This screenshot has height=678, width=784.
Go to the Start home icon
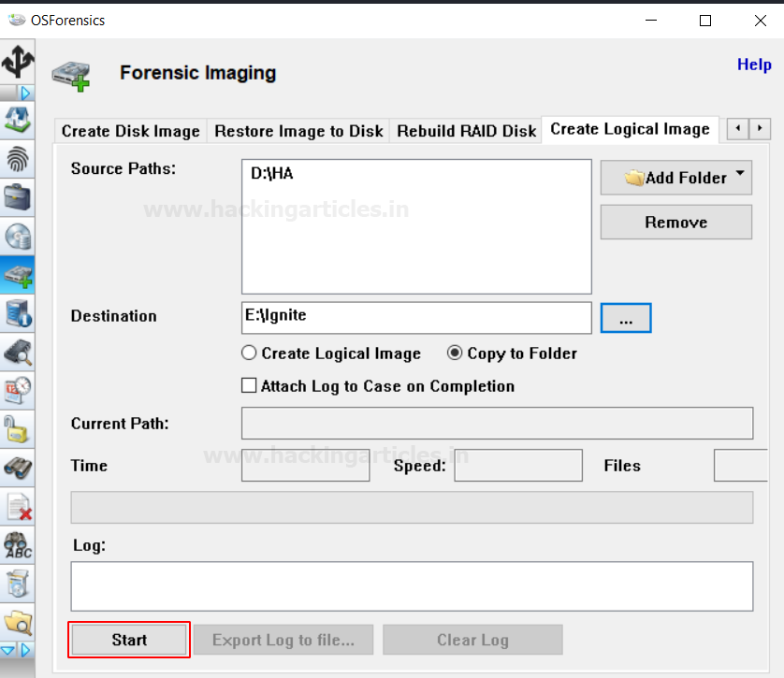pos(18,121)
